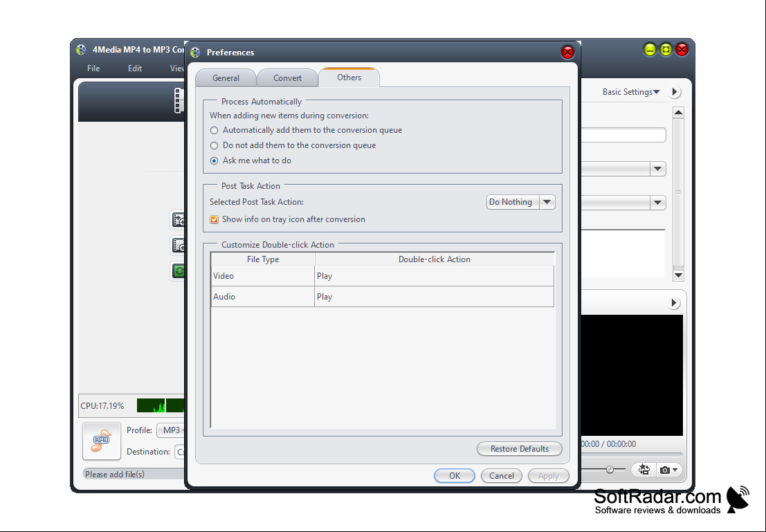This screenshot has width=766, height=532.
Task: Click the CPU:17.19% readout
Action: coord(102,406)
